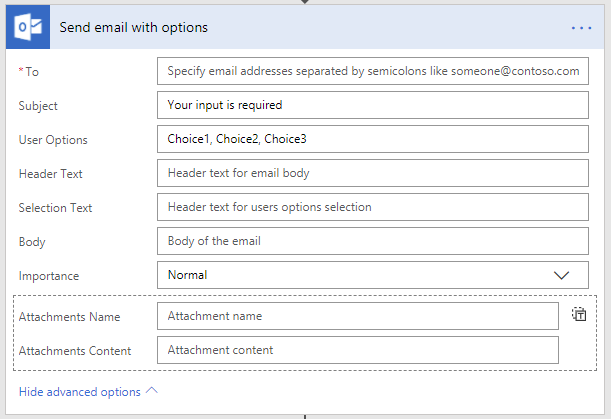The height and width of the screenshot is (419, 611).
Task: Click the attachment array switch icon
Action: tap(579, 315)
